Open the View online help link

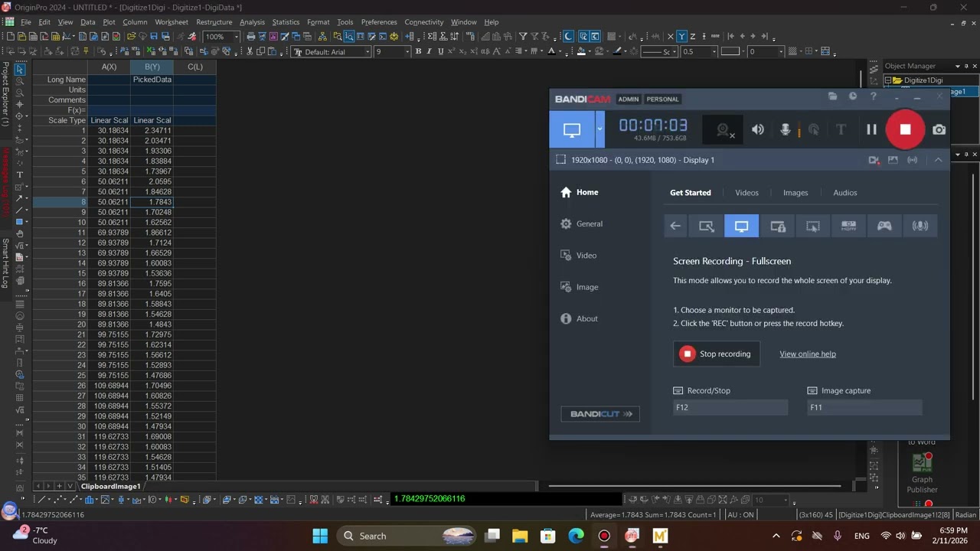pyautogui.click(x=808, y=354)
